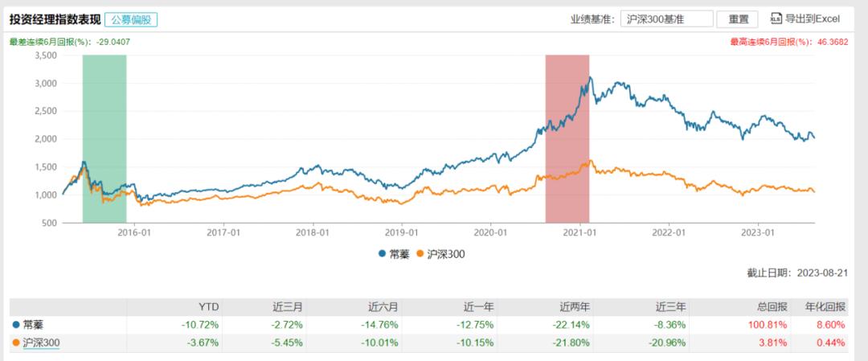Toggle 沪深300 series in chart legend
868x361 pixels.
pyautogui.click(x=442, y=254)
